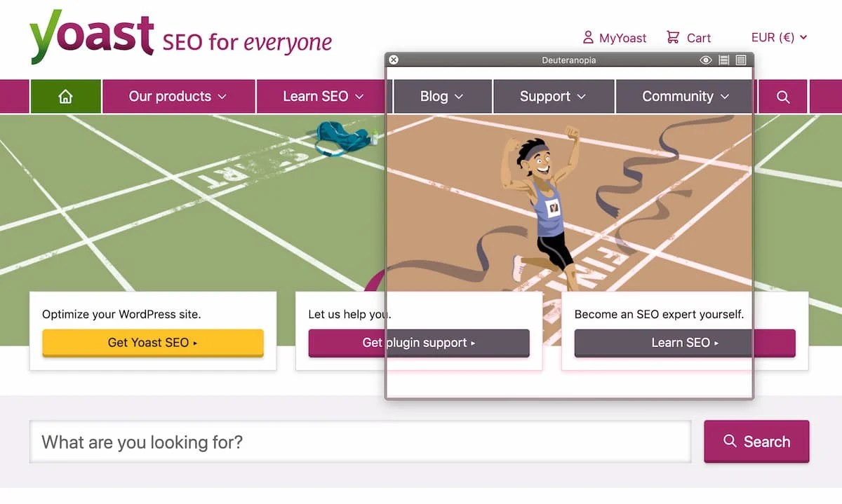Click the 'Become an SEO expert yourself.' text

(x=659, y=314)
